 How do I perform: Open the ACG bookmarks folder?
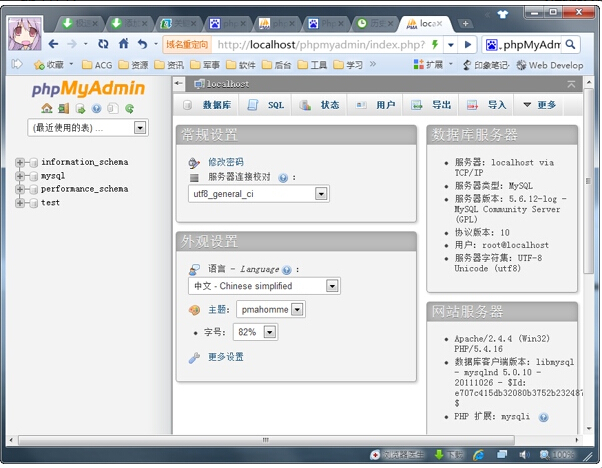click(98, 65)
